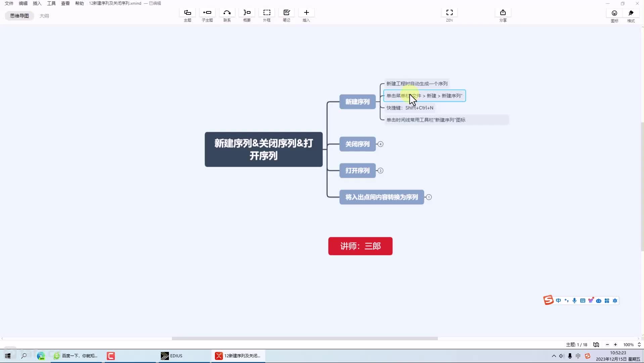Expand the 打开序列 node's 3 subtopics
The width and height of the screenshot is (644, 363).
point(380,171)
